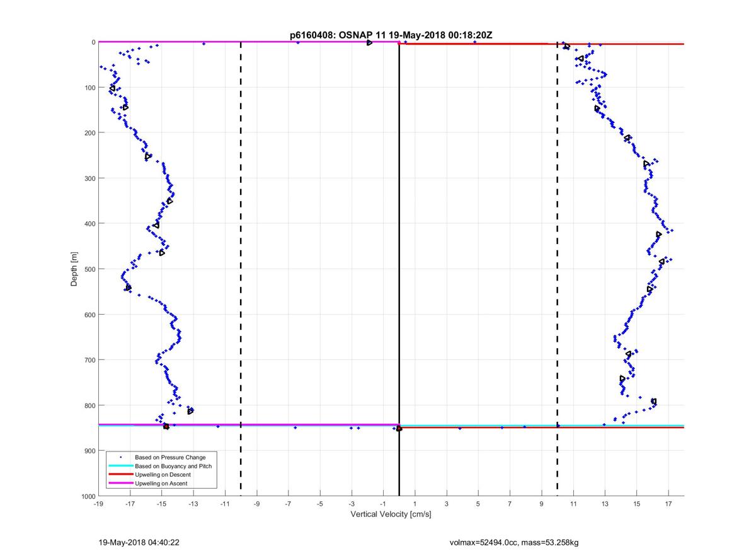Click positive x-axis tick label "5"
Viewport: 756px width, 558px height.
coord(478,504)
